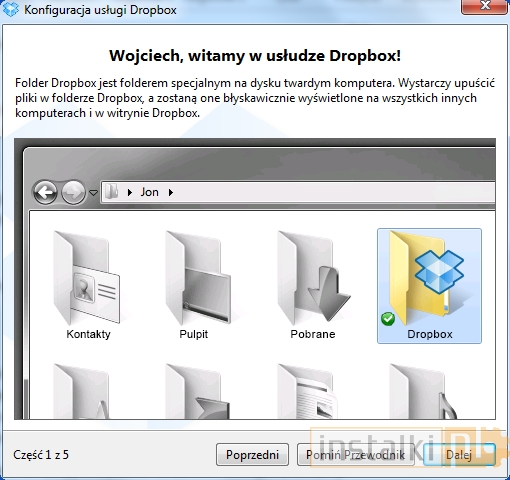Click the Dalej button
This screenshot has width=510, height=480.
pos(459,454)
